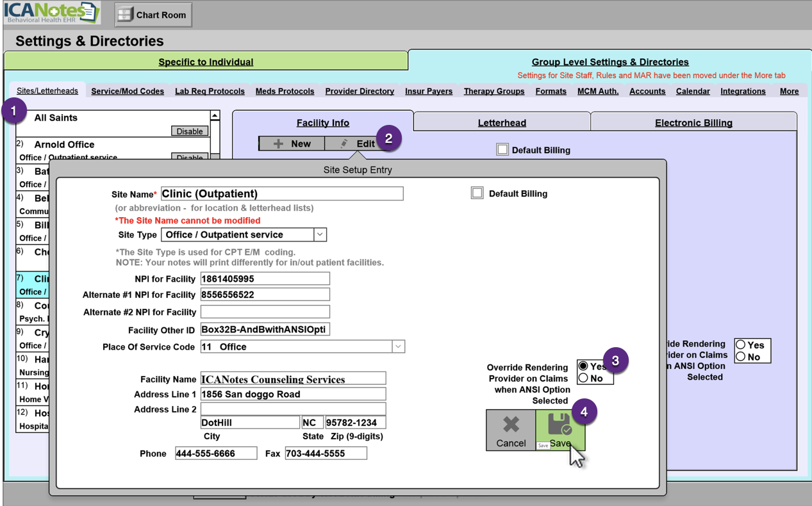
Task: Select Arnold Office in the site list
Action: pyautogui.click(x=64, y=145)
